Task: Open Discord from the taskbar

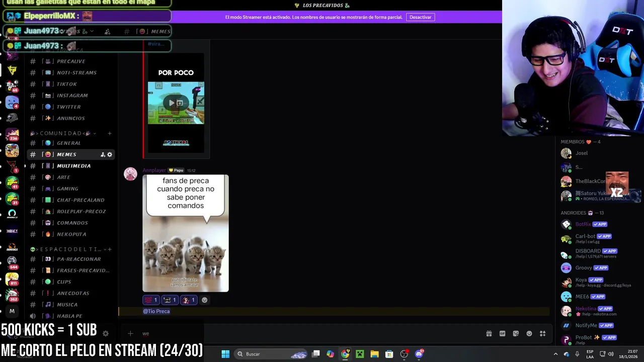Action: [419, 354]
